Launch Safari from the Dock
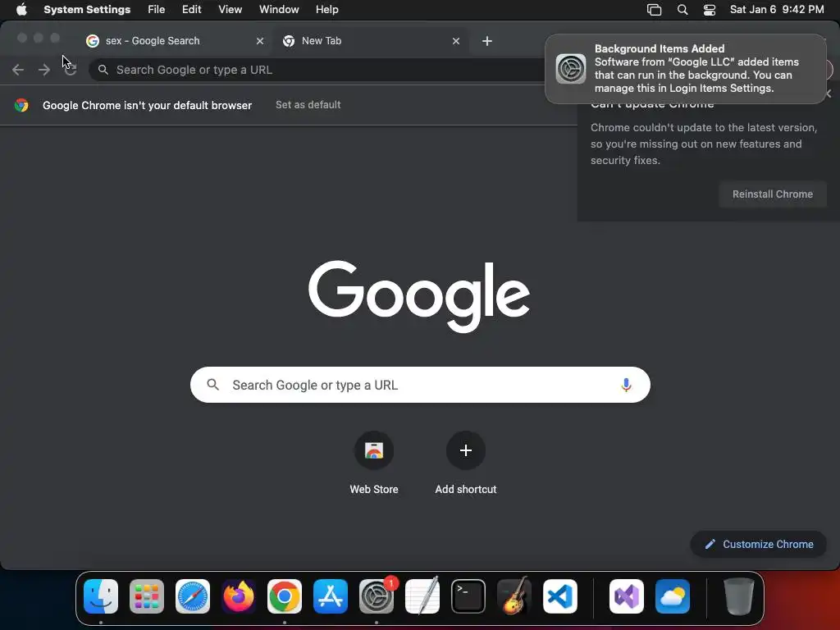 click(x=193, y=596)
